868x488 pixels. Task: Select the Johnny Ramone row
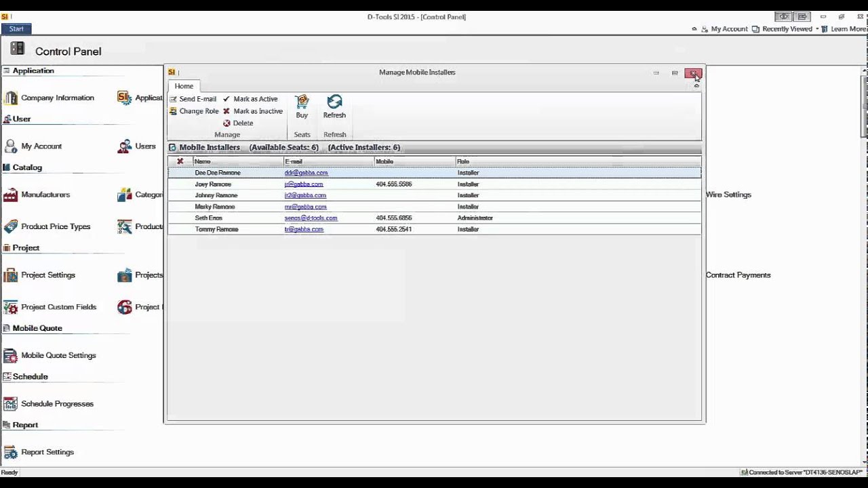[435, 195]
